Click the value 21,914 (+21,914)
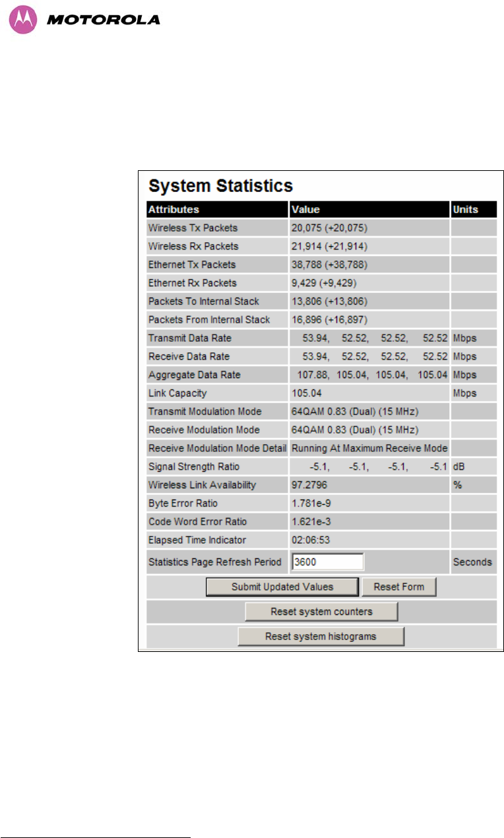The image size is (504, 838). (x=329, y=246)
